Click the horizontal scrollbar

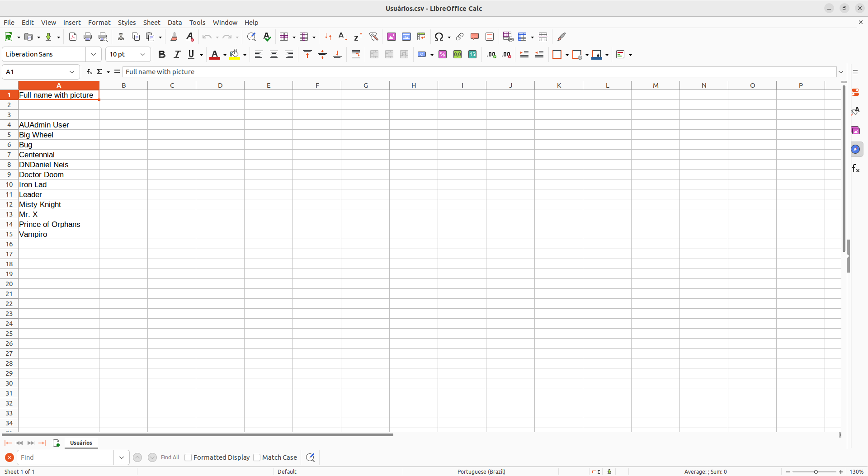point(198,435)
